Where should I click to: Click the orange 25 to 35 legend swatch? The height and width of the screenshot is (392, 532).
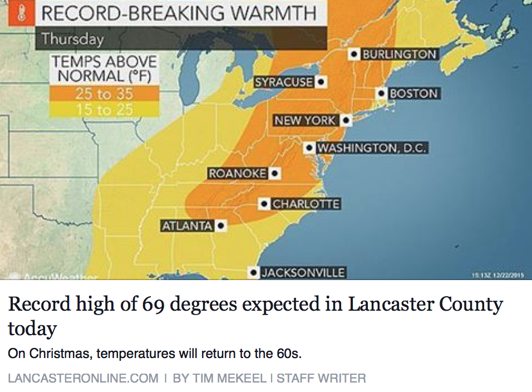tap(105, 94)
